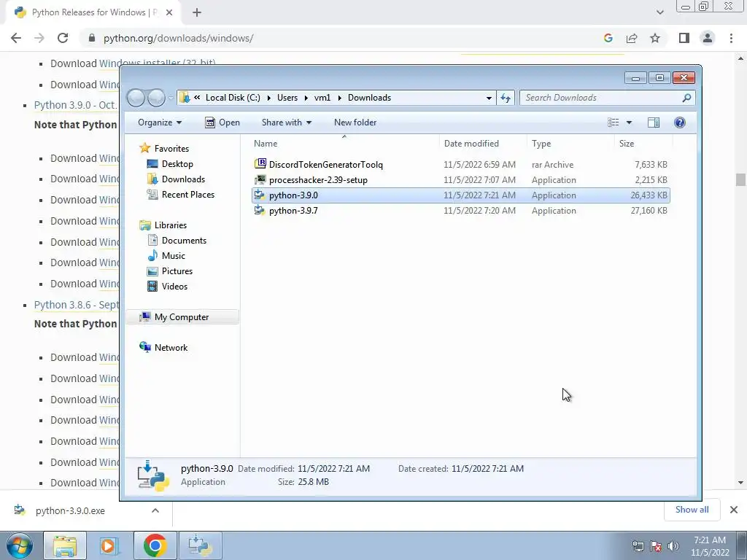The image size is (747, 560).
Task: Sort by the Type column header
Action: 570,144
